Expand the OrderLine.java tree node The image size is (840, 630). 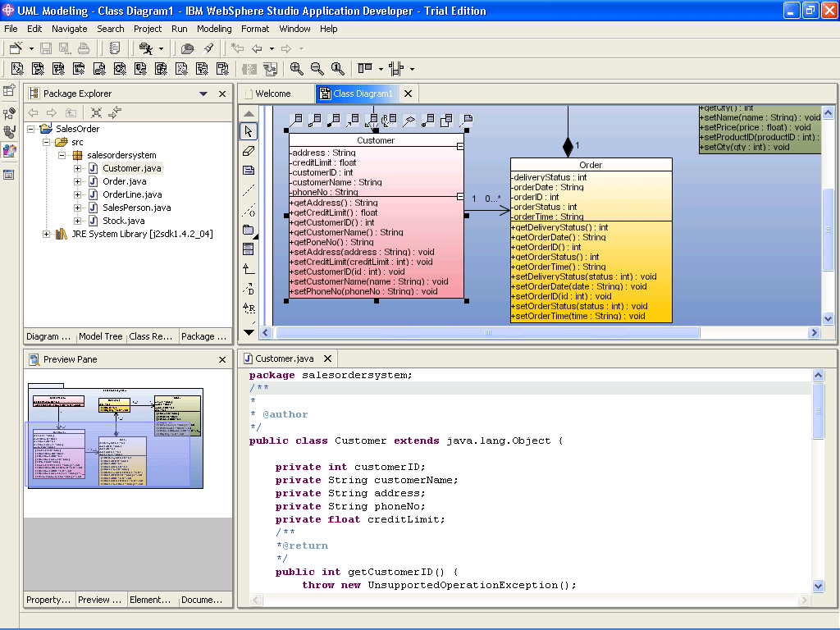pyautogui.click(x=78, y=194)
